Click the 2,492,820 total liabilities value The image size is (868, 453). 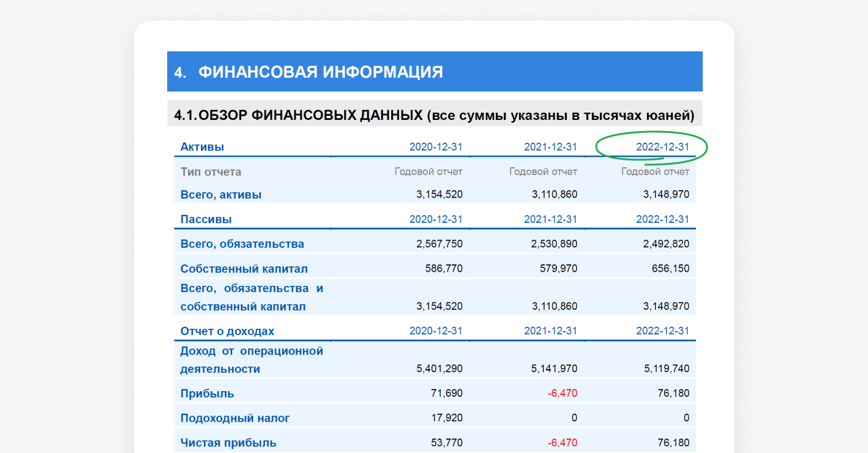point(666,244)
